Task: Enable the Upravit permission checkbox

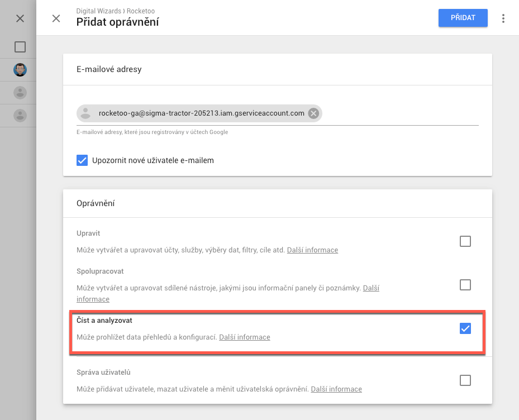Action: click(x=465, y=241)
